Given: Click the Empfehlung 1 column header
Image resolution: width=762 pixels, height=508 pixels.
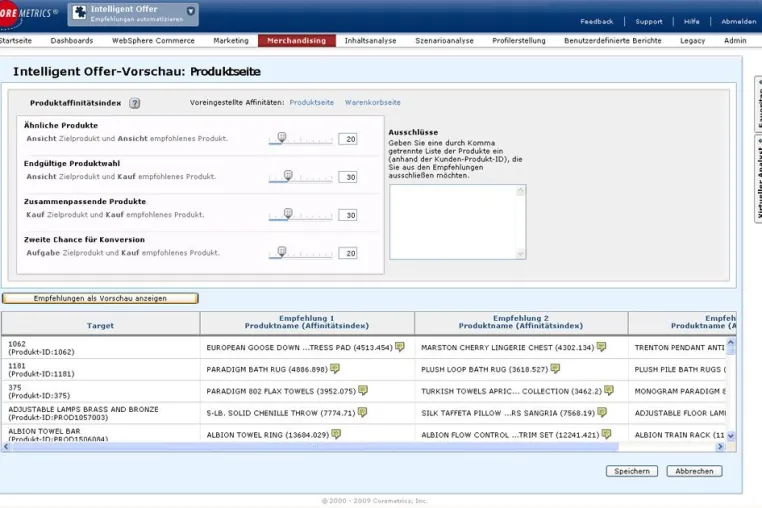Looking at the screenshot, I should (x=307, y=322).
